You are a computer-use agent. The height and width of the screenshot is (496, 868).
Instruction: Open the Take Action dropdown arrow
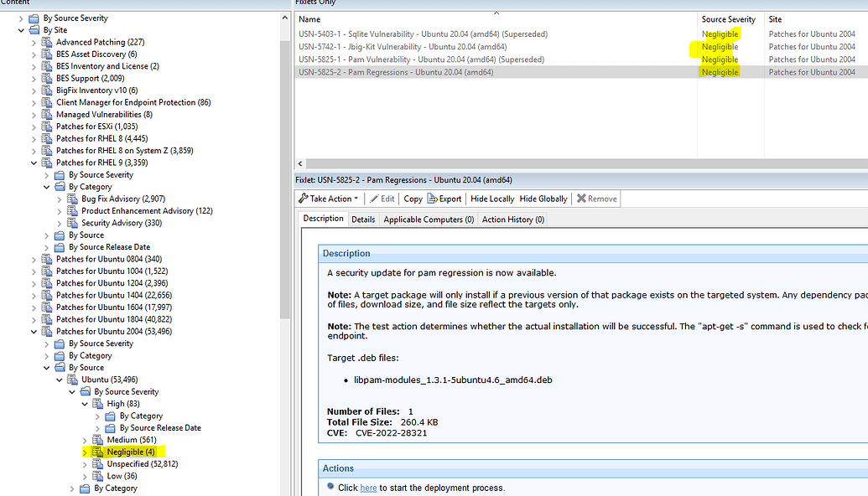pyautogui.click(x=356, y=198)
